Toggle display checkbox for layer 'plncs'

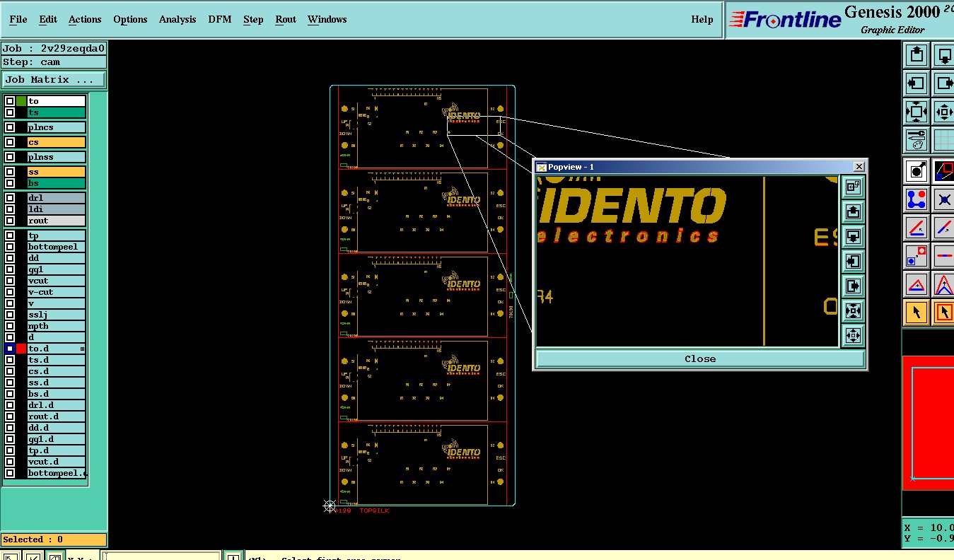[x=10, y=127]
